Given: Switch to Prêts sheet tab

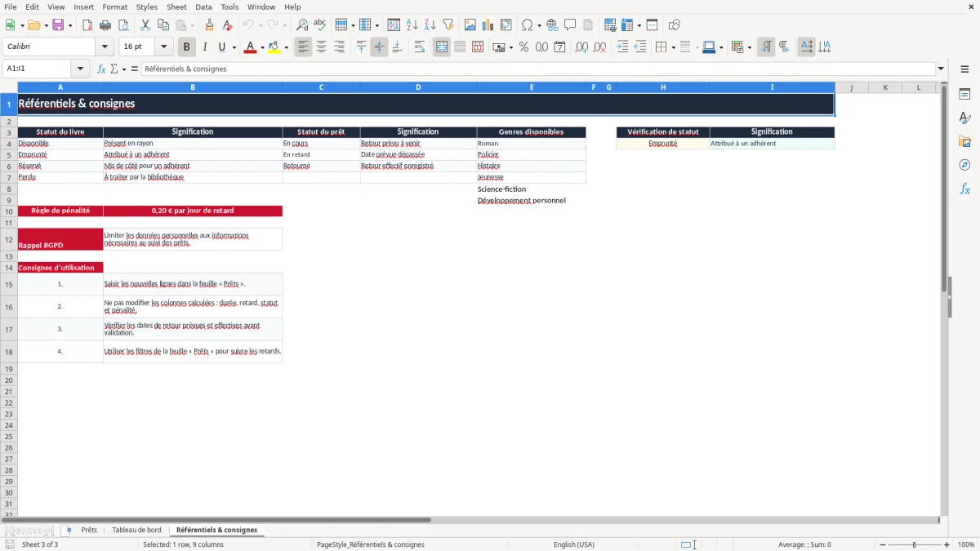Looking at the screenshot, I should coord(89,530).
